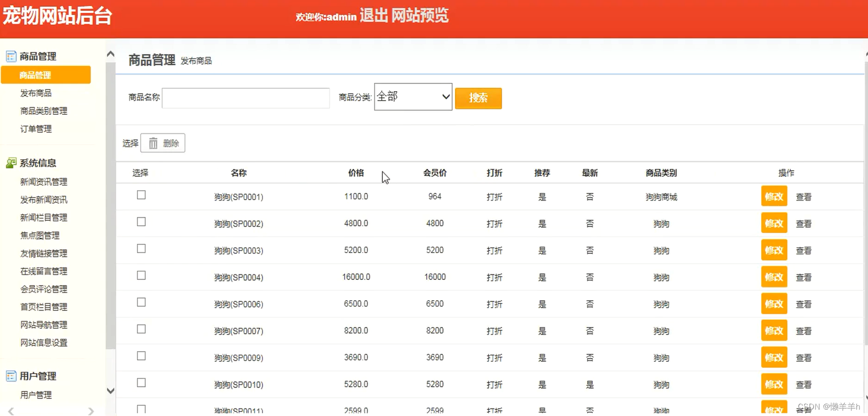Open highlighted 商品管理 sidebar item
The height and width of the screenshot is (416, 868).
point(46,75)
